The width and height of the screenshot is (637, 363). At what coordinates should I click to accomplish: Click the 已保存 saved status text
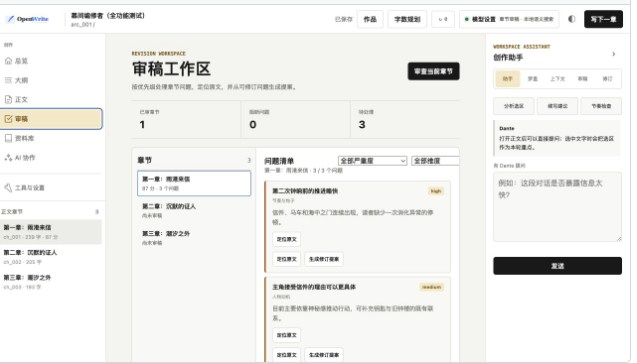pos(343,19)
